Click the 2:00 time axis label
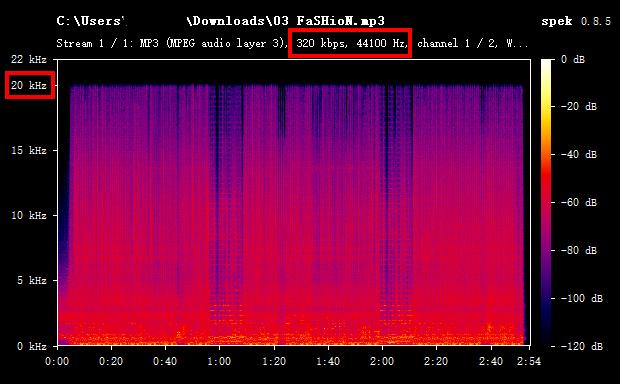 point(382,361)
